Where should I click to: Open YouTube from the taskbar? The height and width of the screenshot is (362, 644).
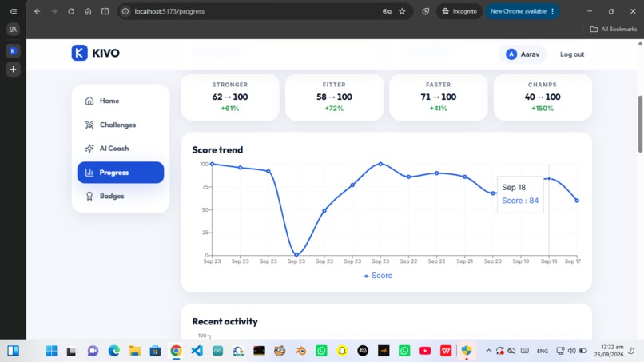point(425,351)
